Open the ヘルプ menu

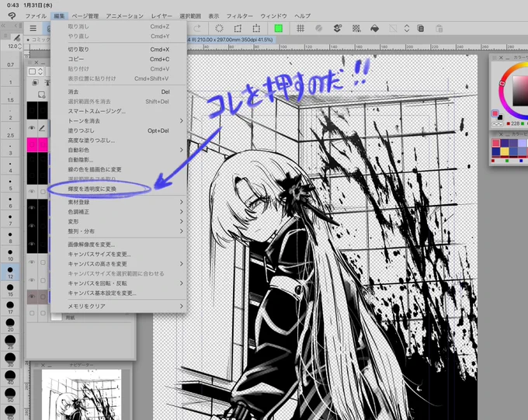[302, 16]
